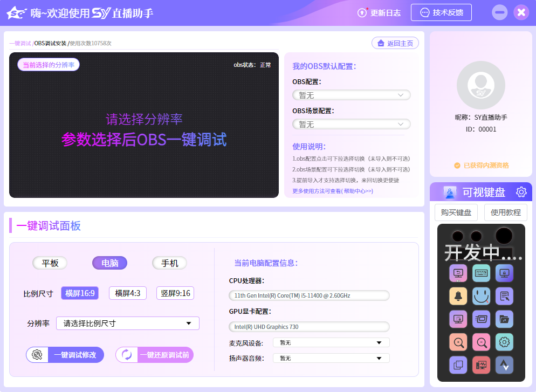Viewport: 536px width, 392px height.
Task: Select the zoom-out magnifier icon
Action: click(481, 342)
